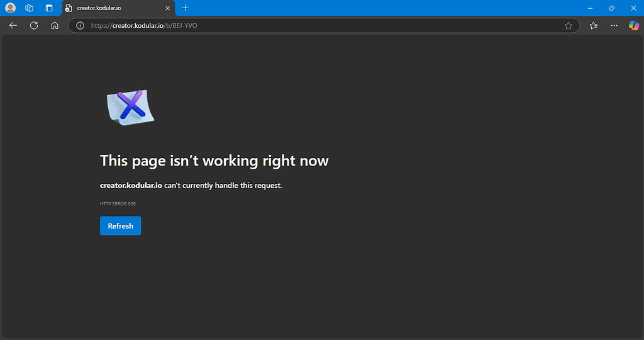Click the blue Refresh button
Image resolution: width=644 pixels, height=340 pixels.
[x=120, y=226]
